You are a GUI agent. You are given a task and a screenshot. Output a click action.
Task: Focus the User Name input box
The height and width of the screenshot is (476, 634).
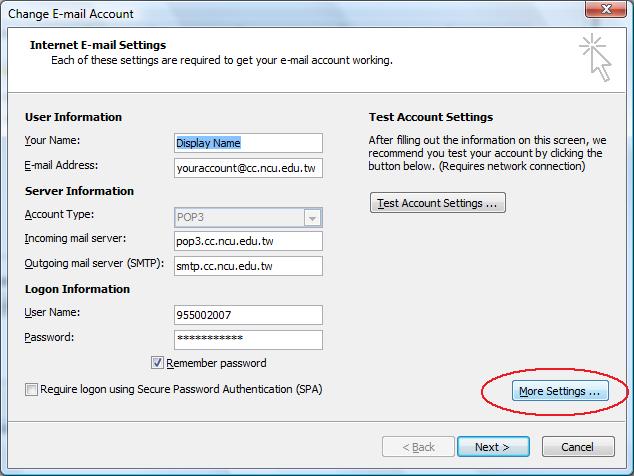(x=248, y=315)
